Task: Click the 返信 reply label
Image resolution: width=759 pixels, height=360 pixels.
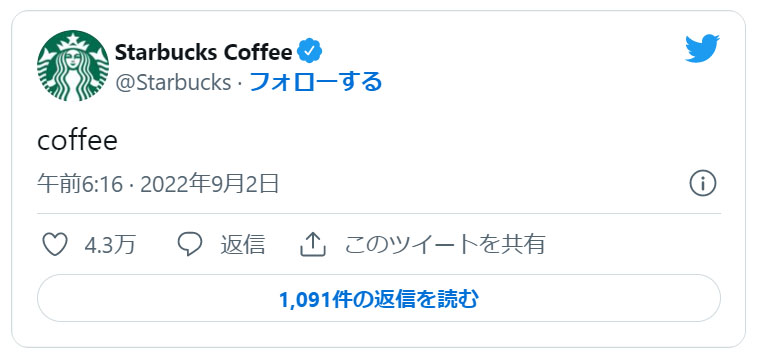Action: coord(243,244)
